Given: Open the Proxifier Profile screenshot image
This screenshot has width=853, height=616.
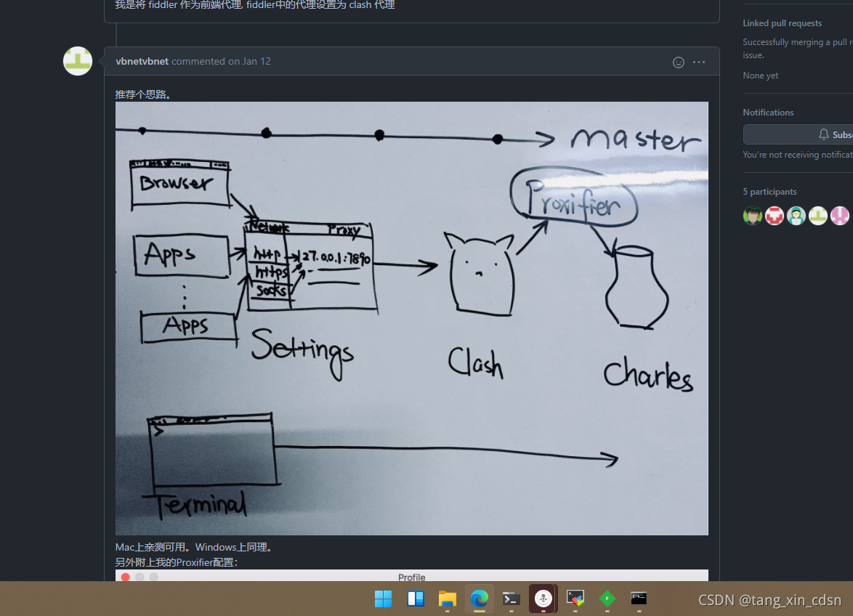Looking at the screenshot, I should coord(412,575).
